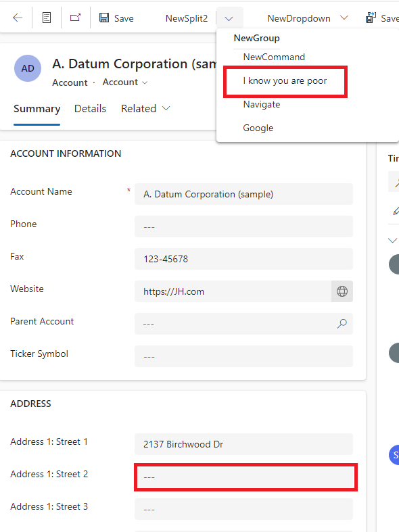399x532 pixels.
Task: Click the Save floppy disk icon
Action: point(104,18)
